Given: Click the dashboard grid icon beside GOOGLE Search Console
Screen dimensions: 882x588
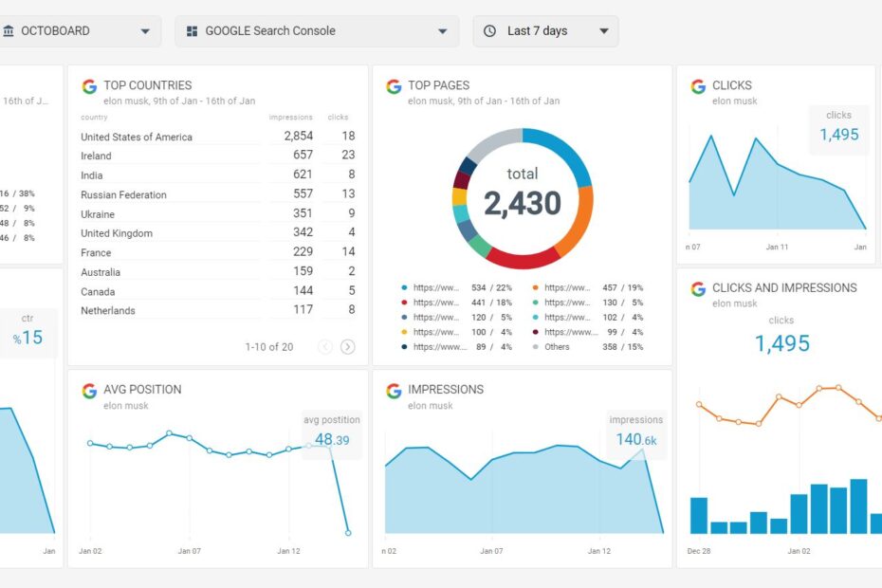Looking at the screenshot, I should click(192, 31).
